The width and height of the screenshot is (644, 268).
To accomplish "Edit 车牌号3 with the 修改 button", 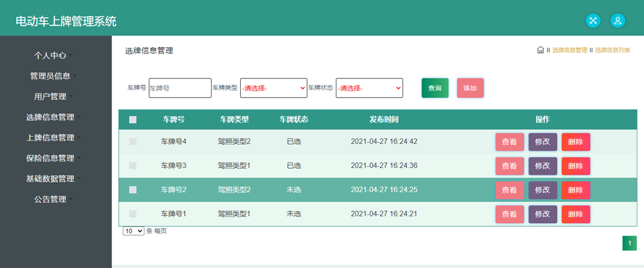I will 542,166.
